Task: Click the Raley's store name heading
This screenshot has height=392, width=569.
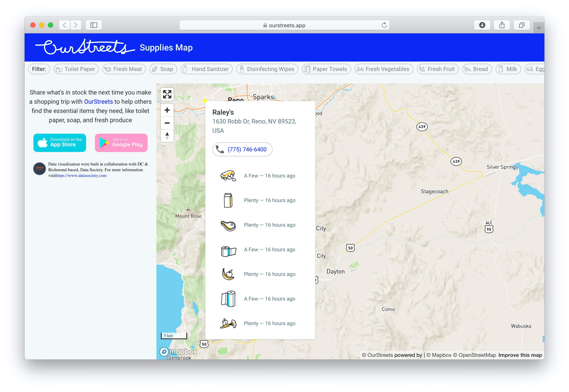Action: (x=223, y=112)
